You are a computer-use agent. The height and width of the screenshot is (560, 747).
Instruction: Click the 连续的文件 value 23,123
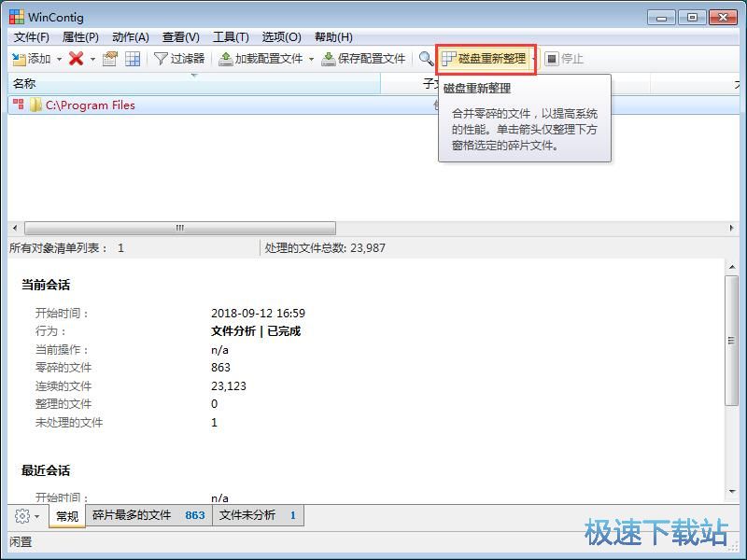point(229,385)
